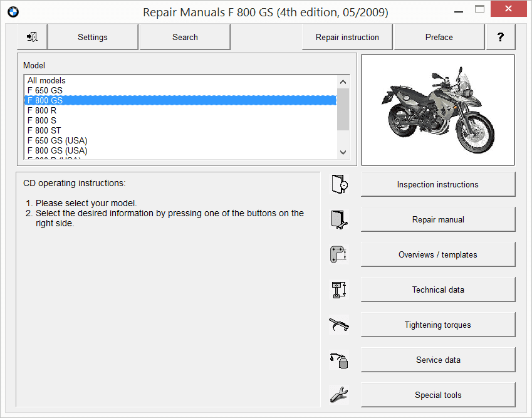Show the Preface page
The width and height of the screenshot is (532, 418).
439,38
